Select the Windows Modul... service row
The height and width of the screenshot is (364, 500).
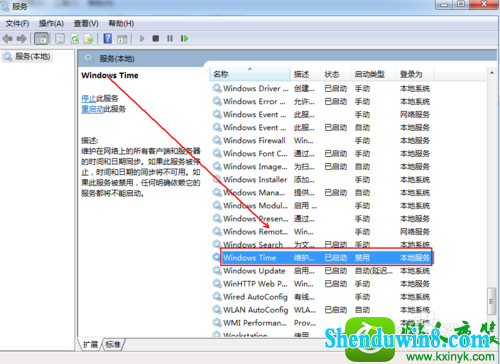(x=321, y=206)
